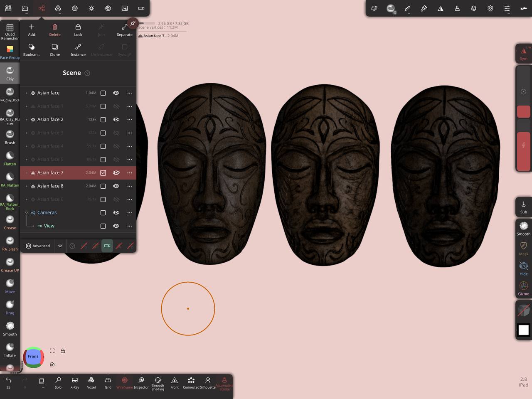Select the white color swatch
The width and height of the screenshot is (532, 399).
(524, 330)
